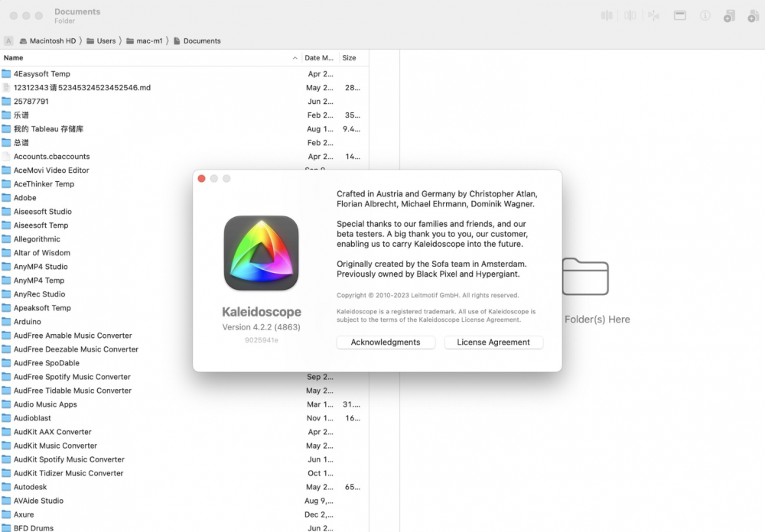Click the file icon beside the .md document
This screenshot has width=765, height=532.
point(6,87)
